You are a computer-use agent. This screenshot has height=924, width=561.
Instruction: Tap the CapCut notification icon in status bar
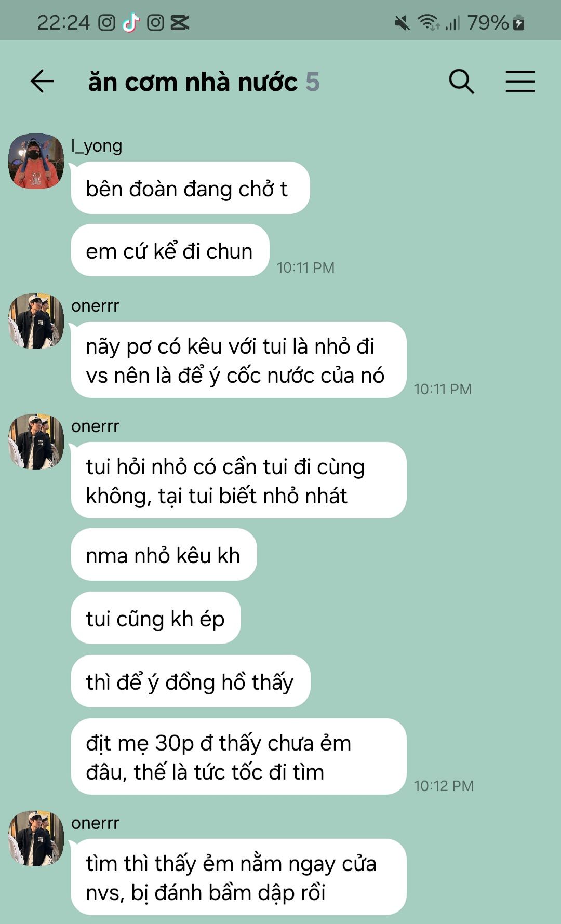180,22
